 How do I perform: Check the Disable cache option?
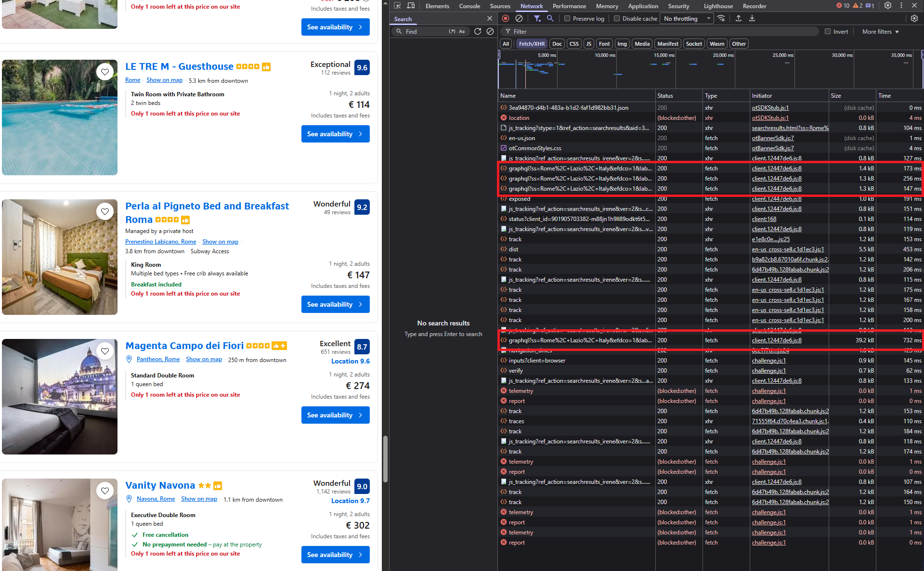(x=617, y=19)
